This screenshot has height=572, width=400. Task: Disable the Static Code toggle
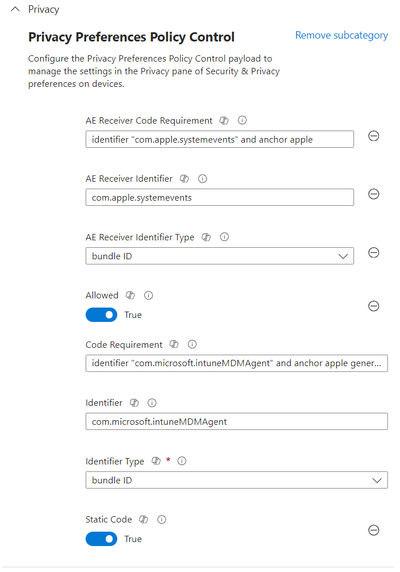click(x=101, y=539)
